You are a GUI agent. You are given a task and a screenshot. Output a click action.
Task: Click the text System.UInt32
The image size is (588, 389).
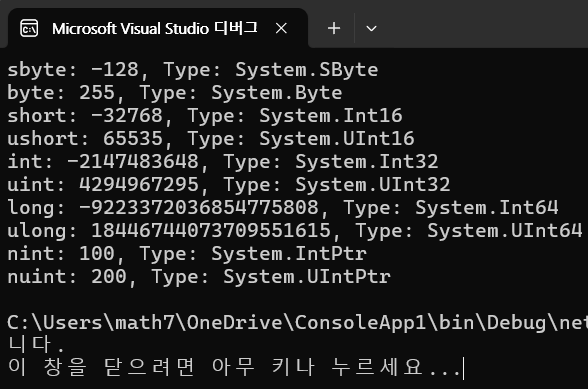pos(373,185)
